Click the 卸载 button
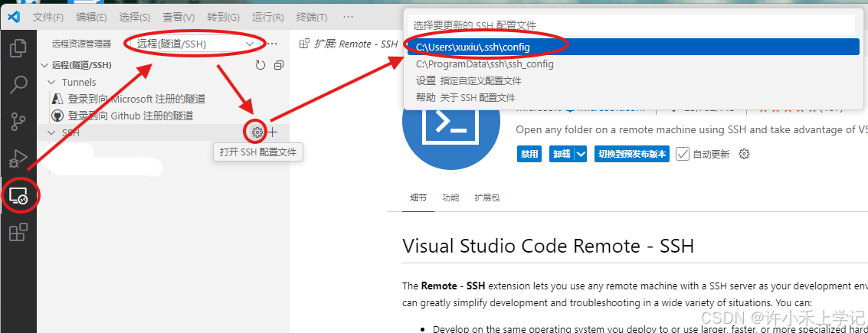 tap(562, 154)
